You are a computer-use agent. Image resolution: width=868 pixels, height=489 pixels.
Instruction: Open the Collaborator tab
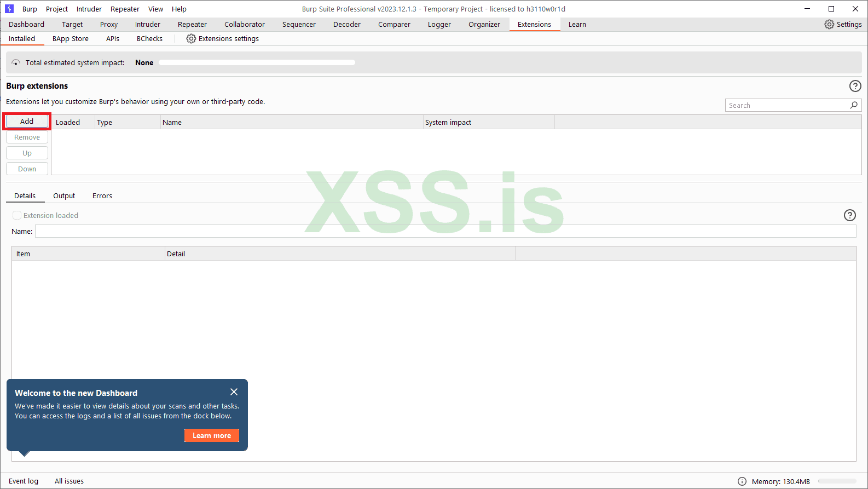tap(245, 24)
